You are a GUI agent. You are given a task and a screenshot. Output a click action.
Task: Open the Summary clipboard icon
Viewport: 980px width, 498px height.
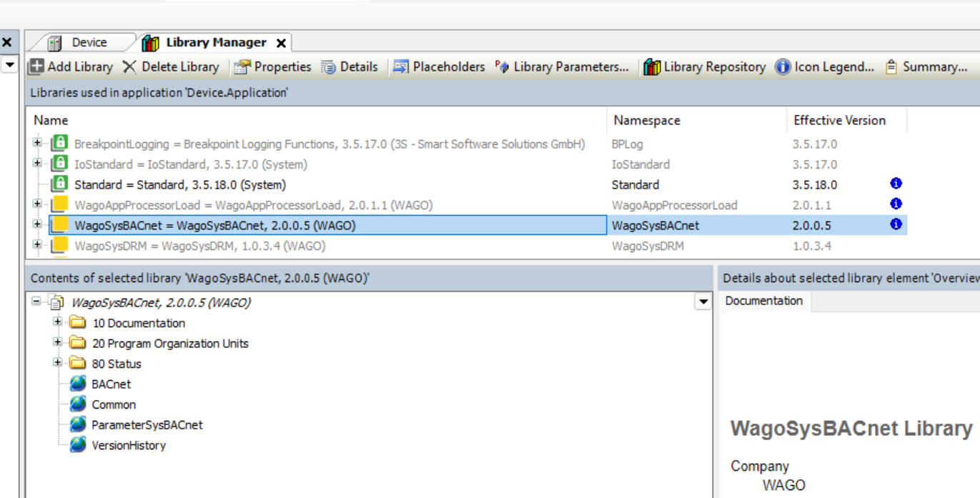(x=891, y=66)
